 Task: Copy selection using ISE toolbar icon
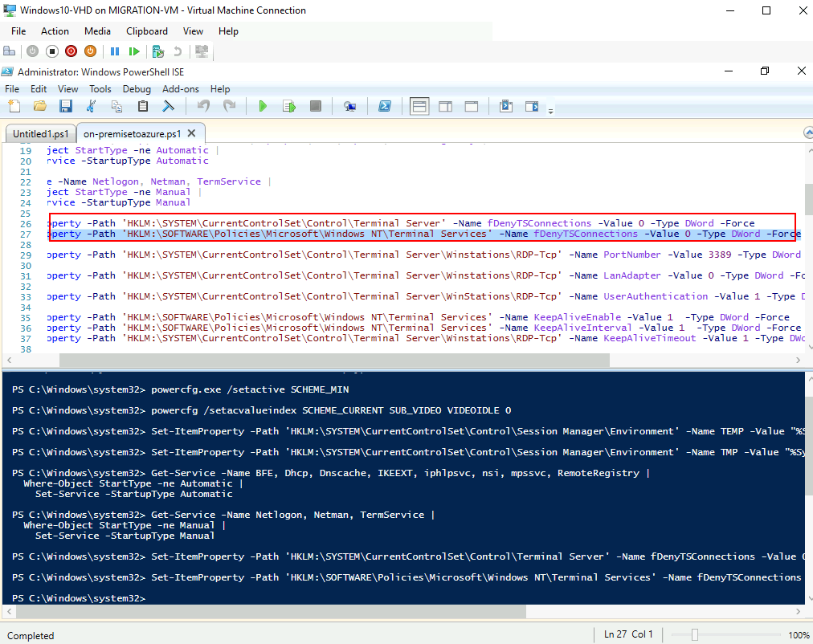(116, 106)
